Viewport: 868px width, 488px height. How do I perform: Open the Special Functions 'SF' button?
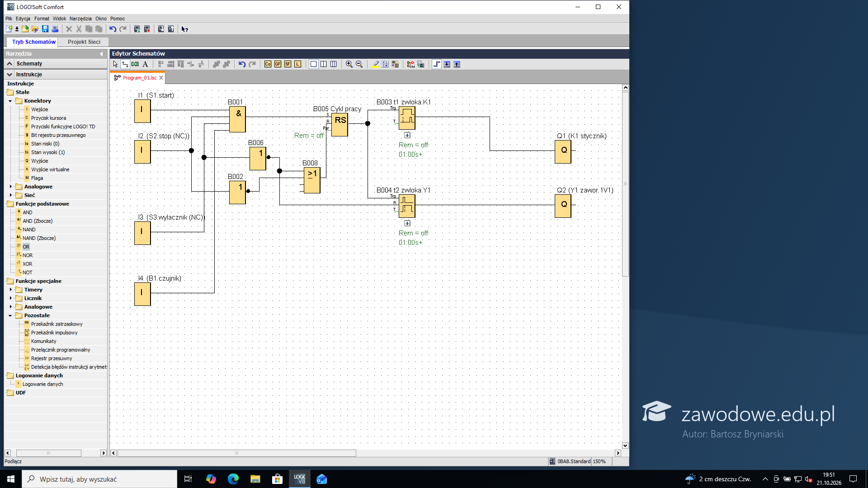click(288, 64)
